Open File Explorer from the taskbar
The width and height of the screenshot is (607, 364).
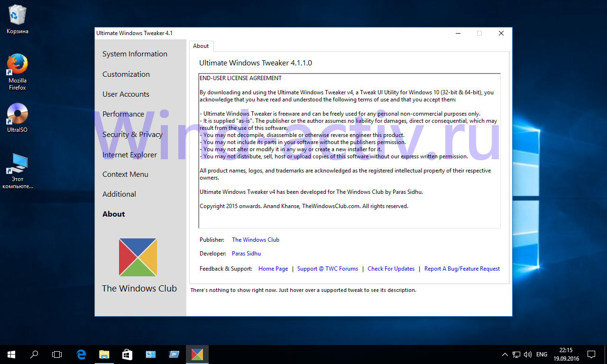104,354
